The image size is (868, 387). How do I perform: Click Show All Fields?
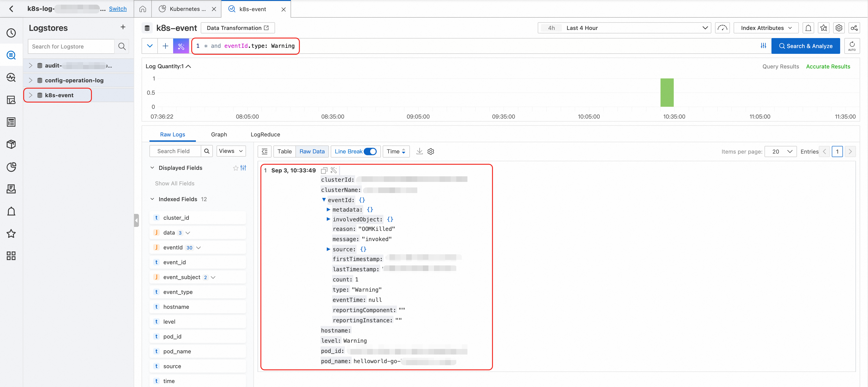click(x=175, y=183)
